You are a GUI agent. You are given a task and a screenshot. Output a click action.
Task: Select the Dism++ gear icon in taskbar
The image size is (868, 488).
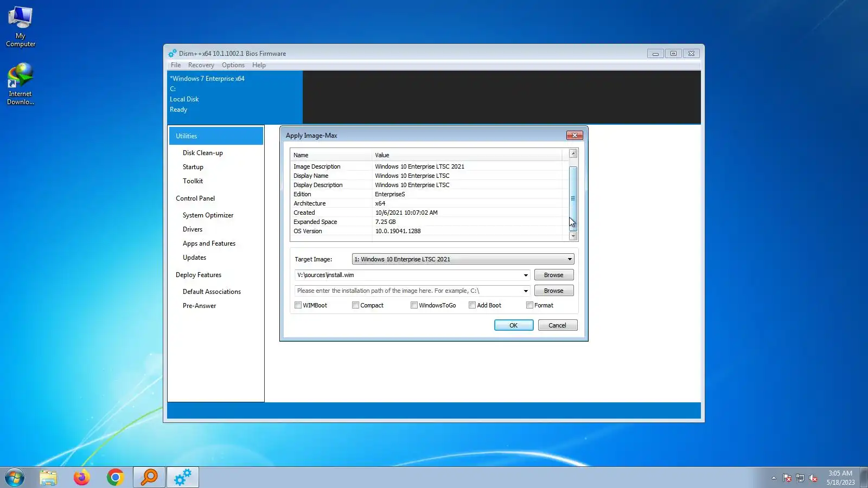183,477
